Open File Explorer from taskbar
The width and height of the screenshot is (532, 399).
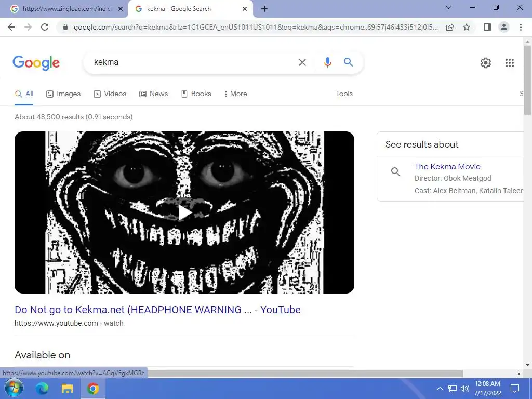(67, 388)
